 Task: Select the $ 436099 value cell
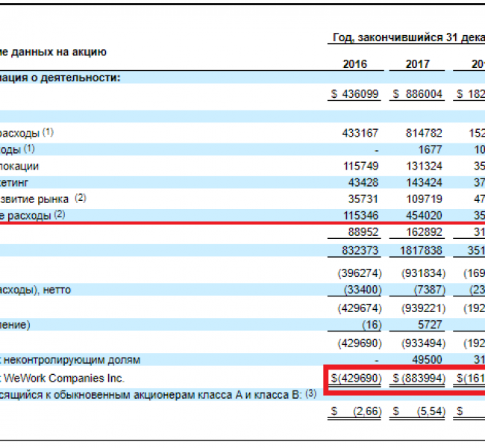click(354, 94)
